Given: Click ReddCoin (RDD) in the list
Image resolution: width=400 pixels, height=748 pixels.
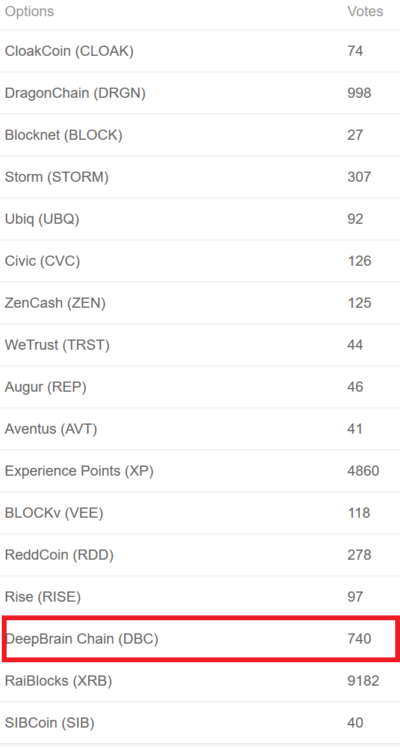Looking at the screenshot, I should [x=200, y=555].
